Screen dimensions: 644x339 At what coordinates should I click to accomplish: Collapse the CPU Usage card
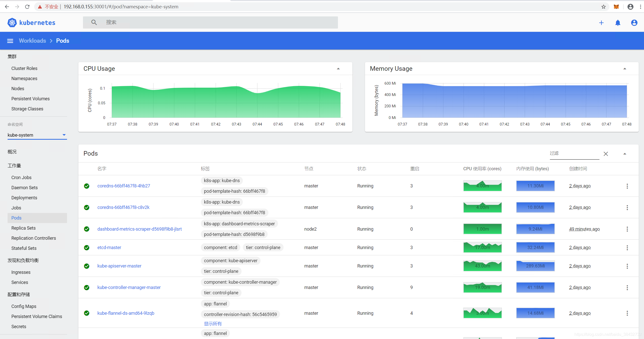[338, 69]
